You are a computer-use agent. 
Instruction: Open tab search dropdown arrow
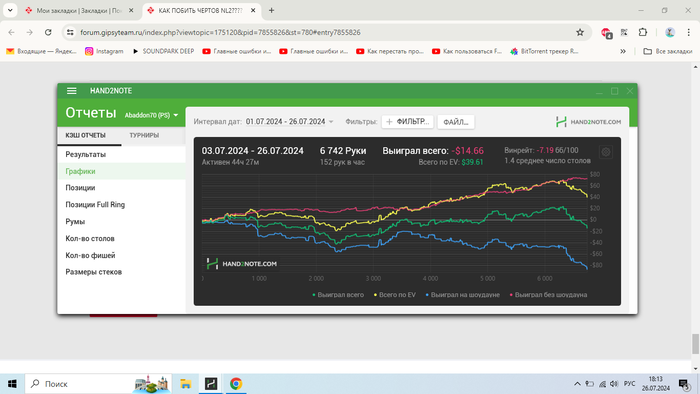[10, 10]
